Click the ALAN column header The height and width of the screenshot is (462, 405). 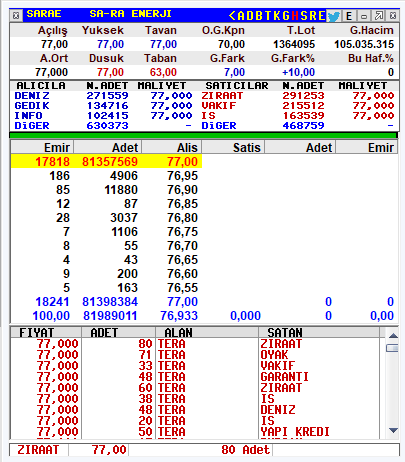tap(207, 333)
